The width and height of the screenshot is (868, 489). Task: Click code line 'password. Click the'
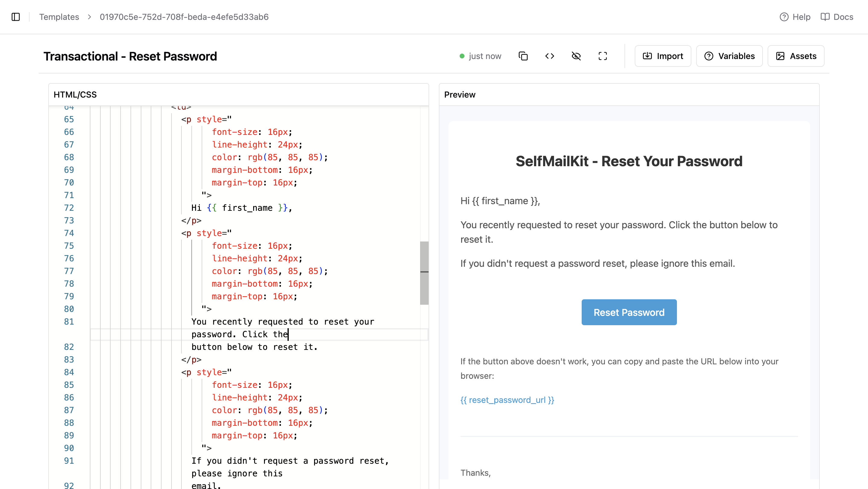[x=240, y=334]
